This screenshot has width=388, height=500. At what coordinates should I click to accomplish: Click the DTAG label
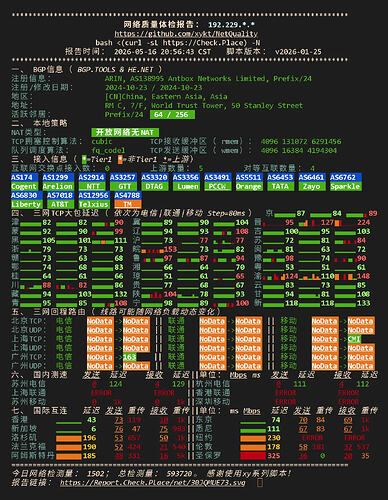pos(154,186)
